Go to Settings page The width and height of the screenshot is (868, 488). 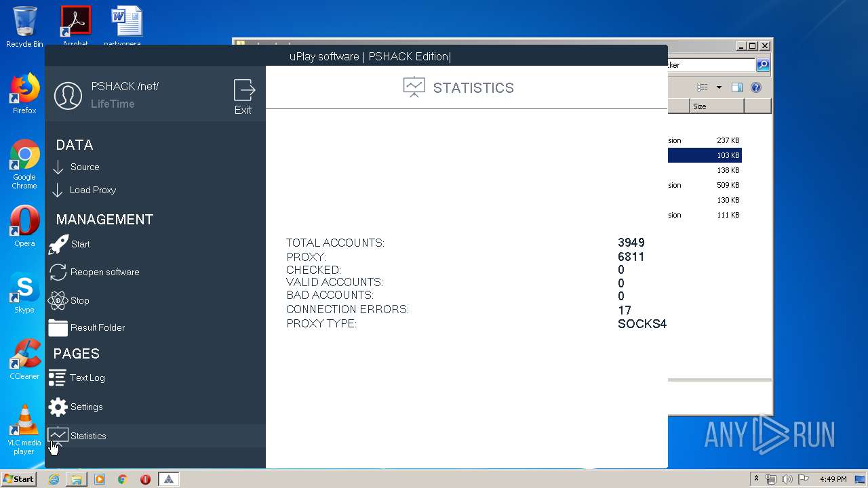tap(87, 407)
